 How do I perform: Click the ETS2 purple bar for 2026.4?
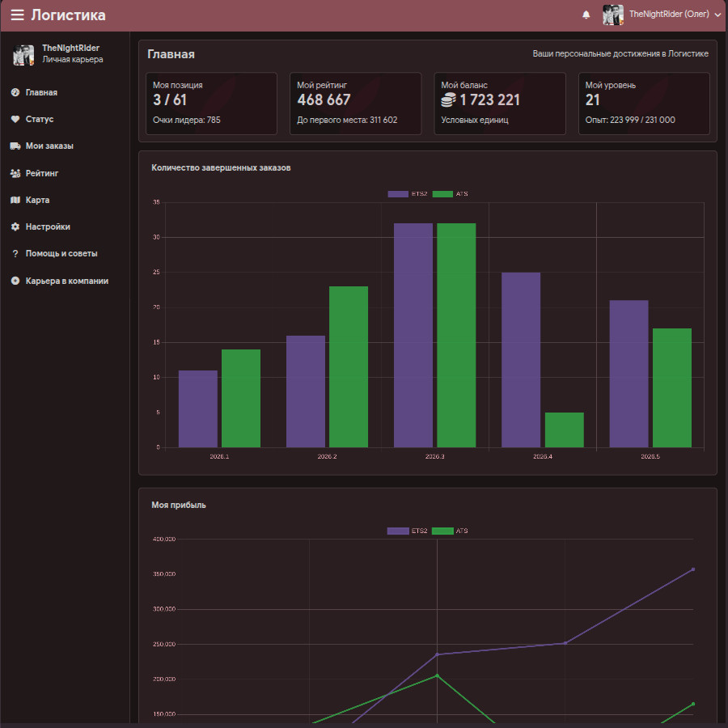pyautogui.click(x=521, y=360)
